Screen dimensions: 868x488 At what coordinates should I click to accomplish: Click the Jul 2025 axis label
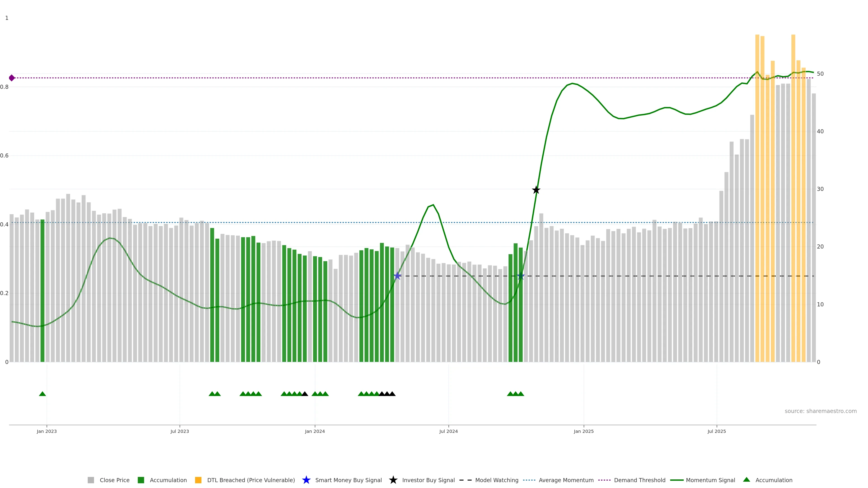716,431
